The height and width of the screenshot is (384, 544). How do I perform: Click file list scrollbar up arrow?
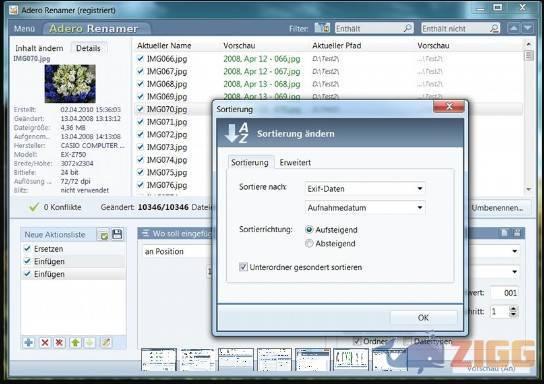click(528, 44)
